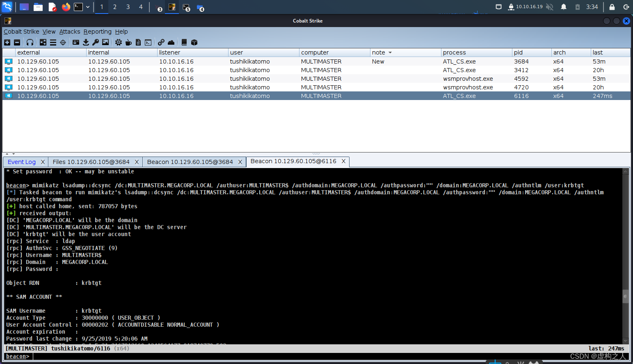The width and height of the screenshot is (633, 364).
Task: Open file manager folder icon in panel
Action: click(x=38, y=7)
